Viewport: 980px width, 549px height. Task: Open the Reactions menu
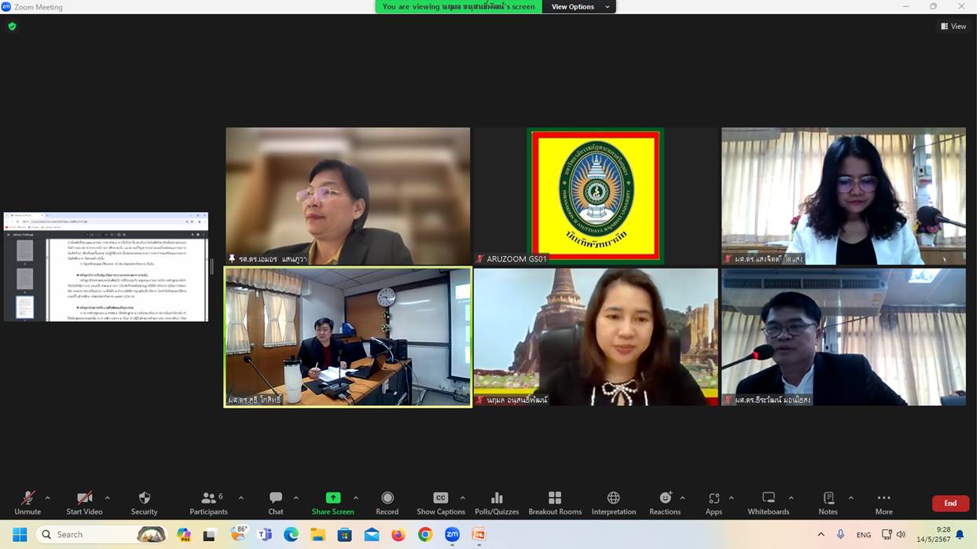coord(665,503)
